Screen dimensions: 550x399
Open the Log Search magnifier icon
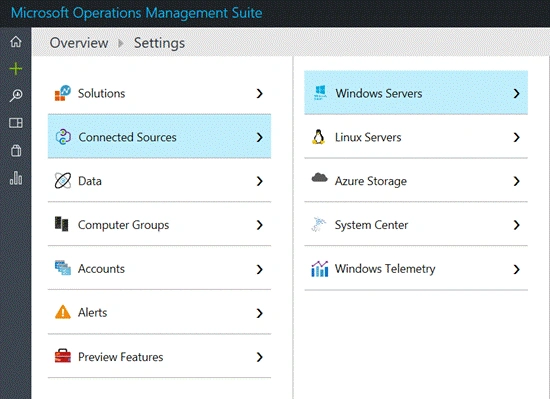tap(16, 95)
